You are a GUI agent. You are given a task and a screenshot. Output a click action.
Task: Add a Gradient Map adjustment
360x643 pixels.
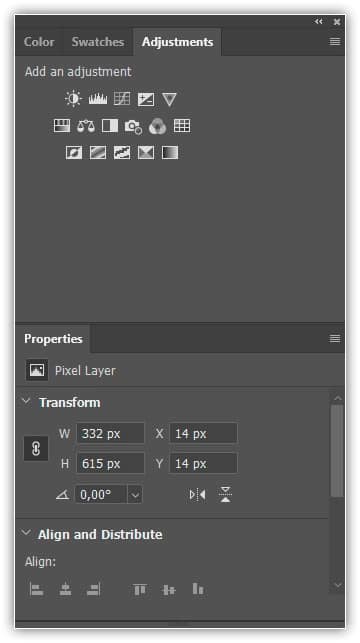point(170,153)
